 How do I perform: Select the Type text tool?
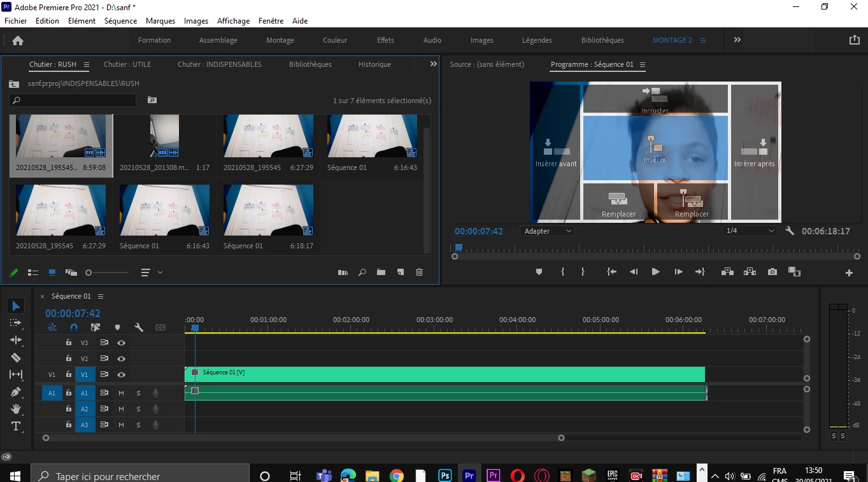[17, 426]
